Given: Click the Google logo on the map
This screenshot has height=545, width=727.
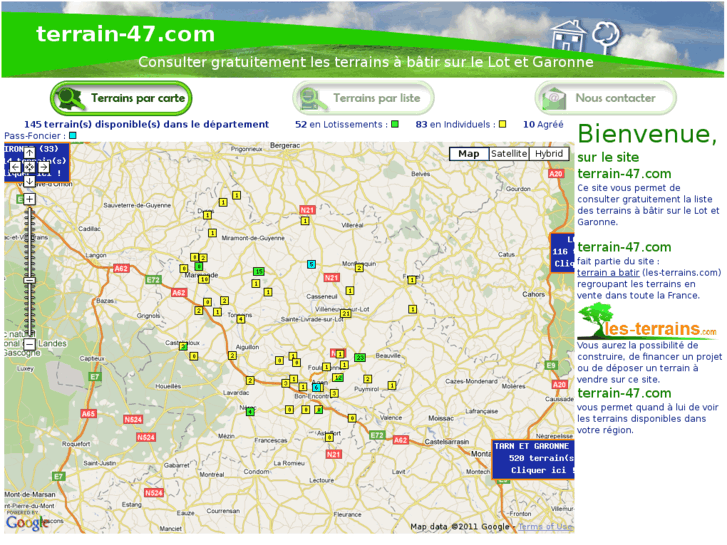Looking at the screenshot, I should (27, 523).
